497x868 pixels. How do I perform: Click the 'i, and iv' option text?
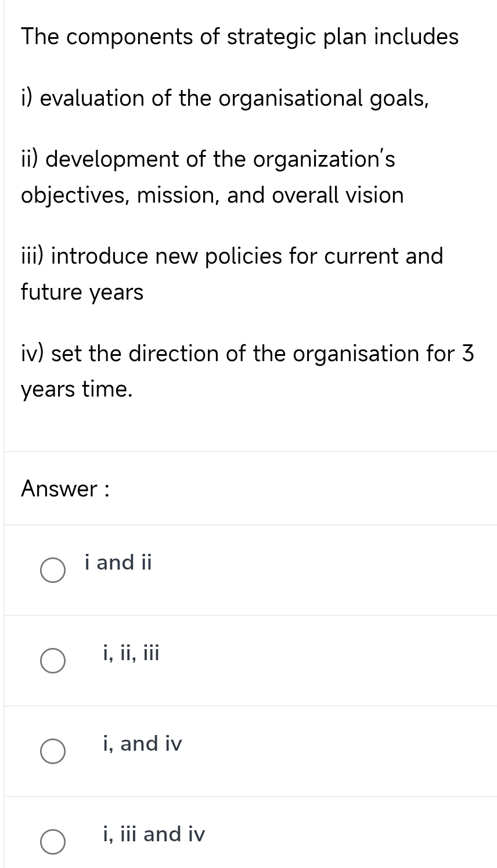click(141, 744)
